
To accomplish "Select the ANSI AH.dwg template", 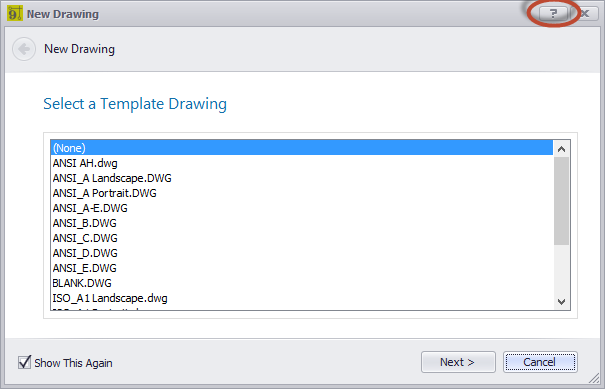I will [302, 163].
